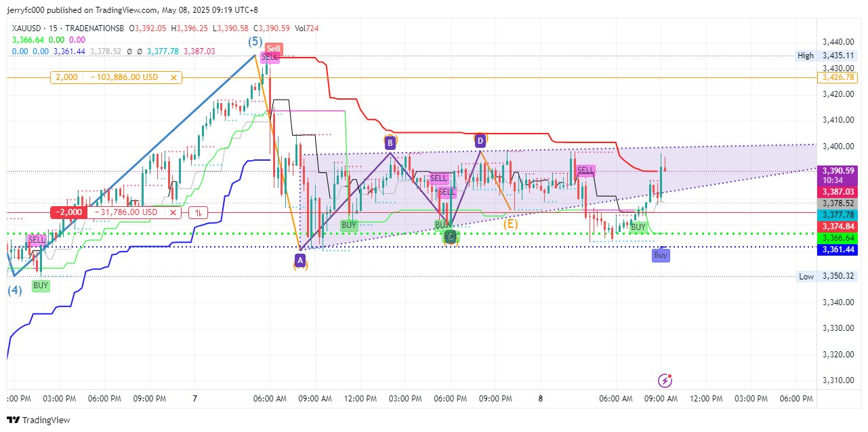
Task: Click the BUY label below the (4) wave low
Action: (41, 286)
